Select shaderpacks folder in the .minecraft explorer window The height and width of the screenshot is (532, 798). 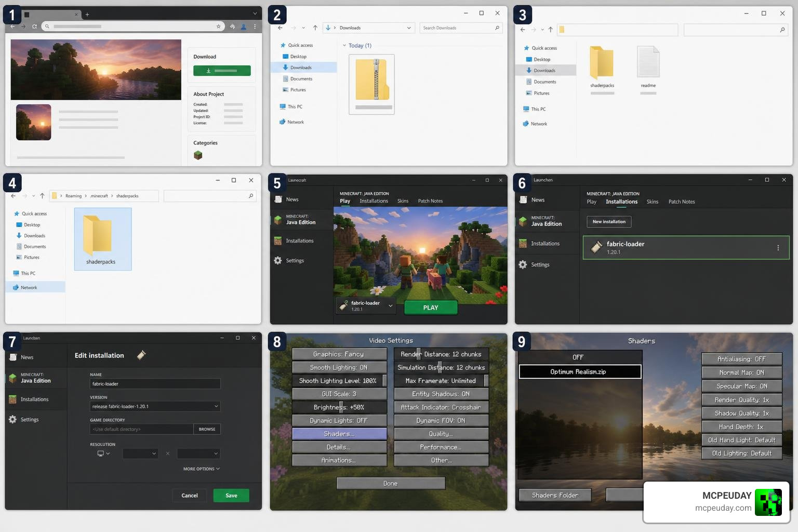tap(102, 239)
